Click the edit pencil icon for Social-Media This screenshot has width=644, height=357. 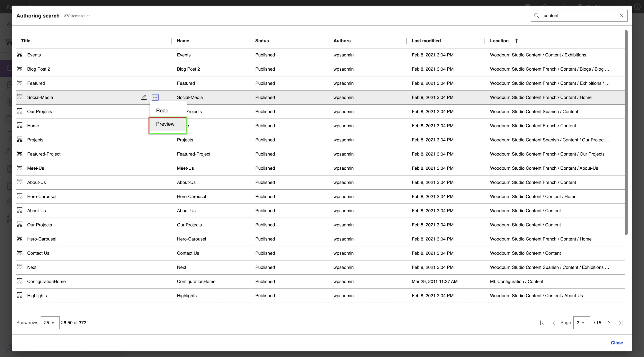click(144, 97)
